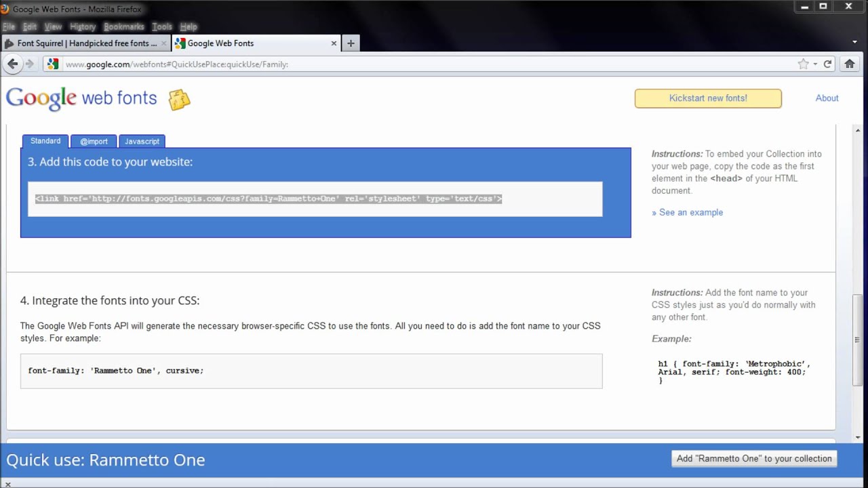Select the Google Web Fonts browser tab

(x=256, y=43)
